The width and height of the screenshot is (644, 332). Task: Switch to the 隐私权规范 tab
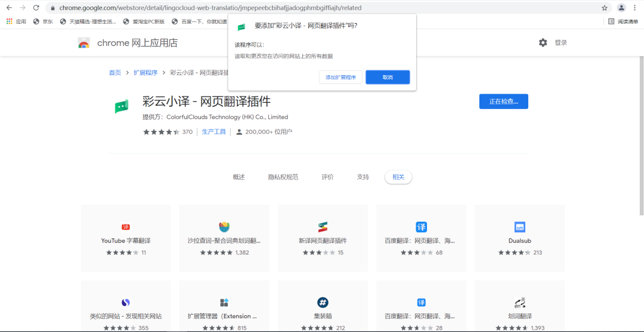(x=283, y=177)
